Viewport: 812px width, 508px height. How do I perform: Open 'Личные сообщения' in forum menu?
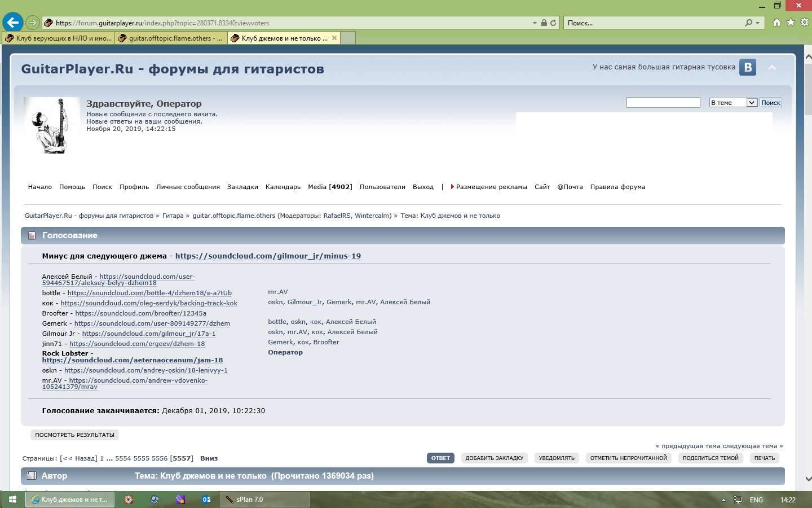188,187
